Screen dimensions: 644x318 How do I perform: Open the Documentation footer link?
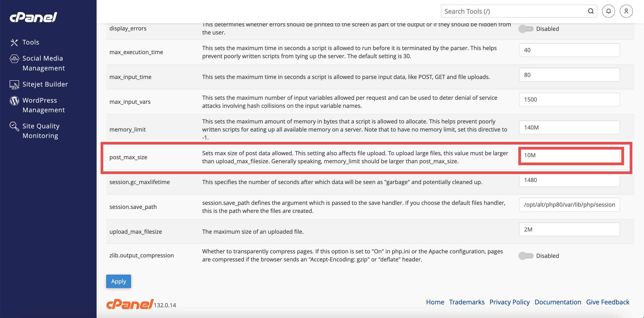(x=558, y=302)
